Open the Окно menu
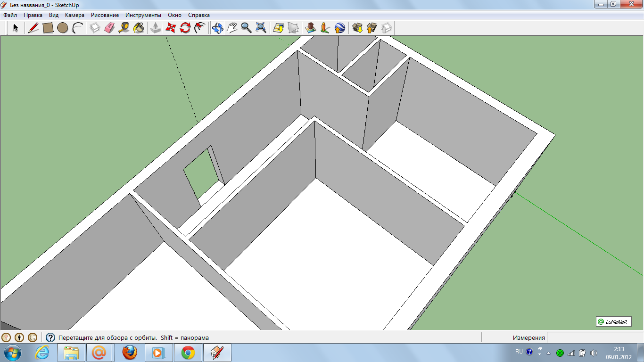The width and height of the screenshot is (644, 362). (174, 15)
